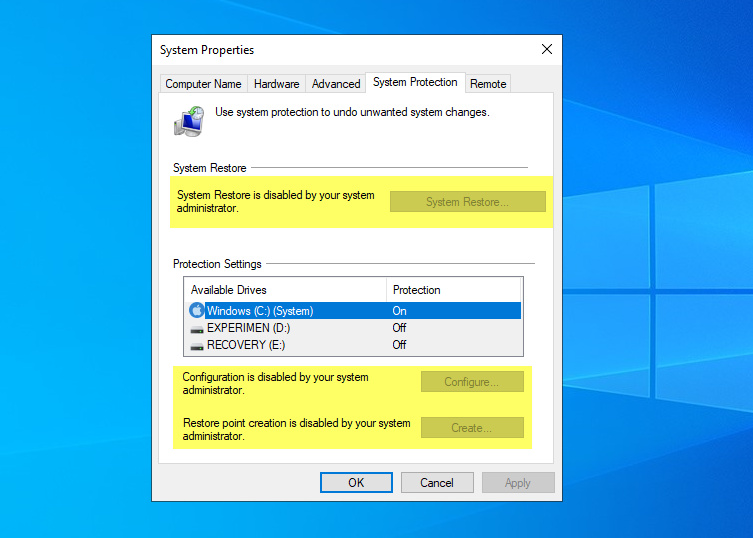Click the EXPERIMEN (D:) drive icon
This screenshot has height=538, width=753.
point(197,328)
